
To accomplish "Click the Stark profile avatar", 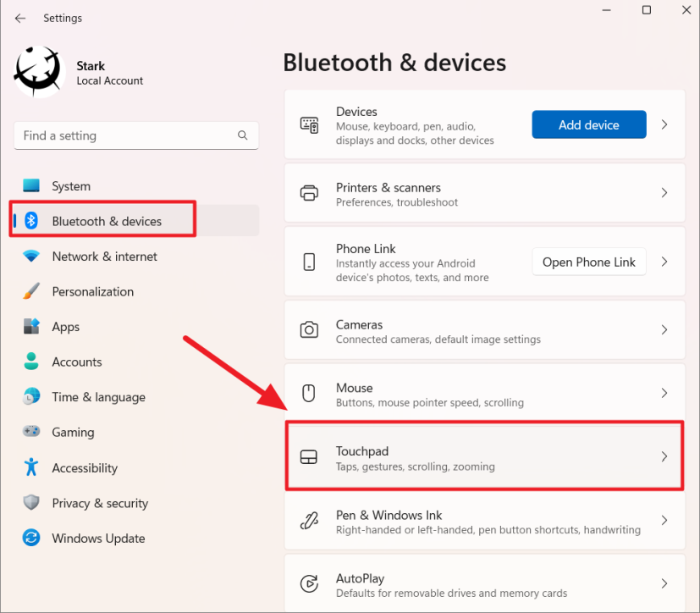I will pos(39,71).
